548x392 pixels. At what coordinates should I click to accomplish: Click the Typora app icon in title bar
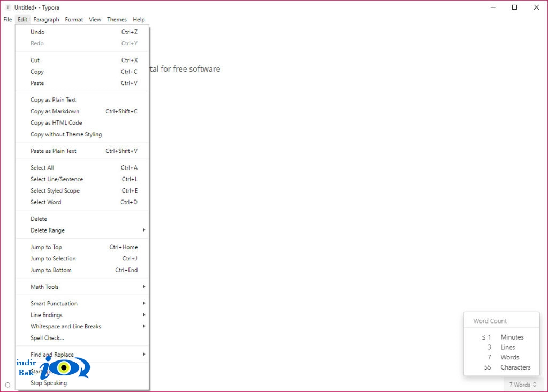click(7, 7)
